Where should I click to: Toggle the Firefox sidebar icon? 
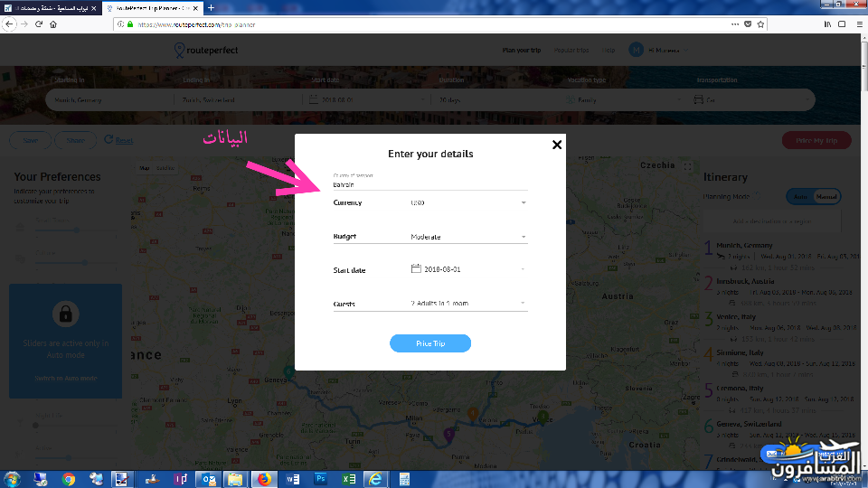[x=842, y=24]
